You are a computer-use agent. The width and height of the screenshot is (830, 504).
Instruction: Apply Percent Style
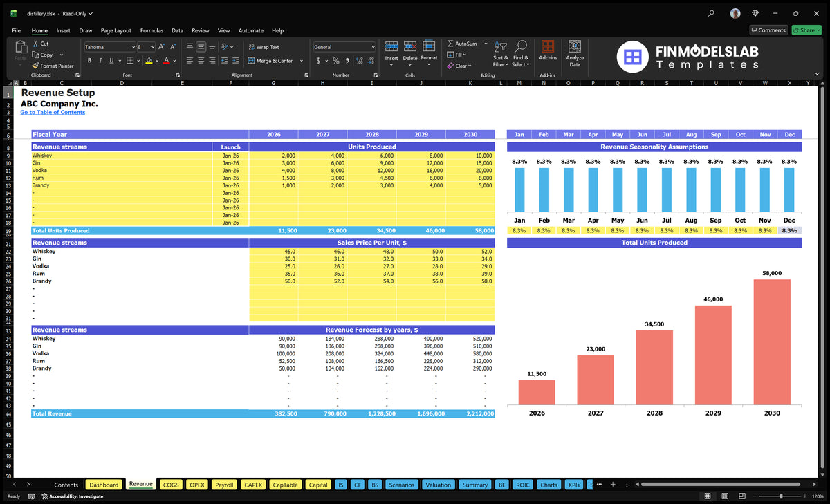point(335,61)
